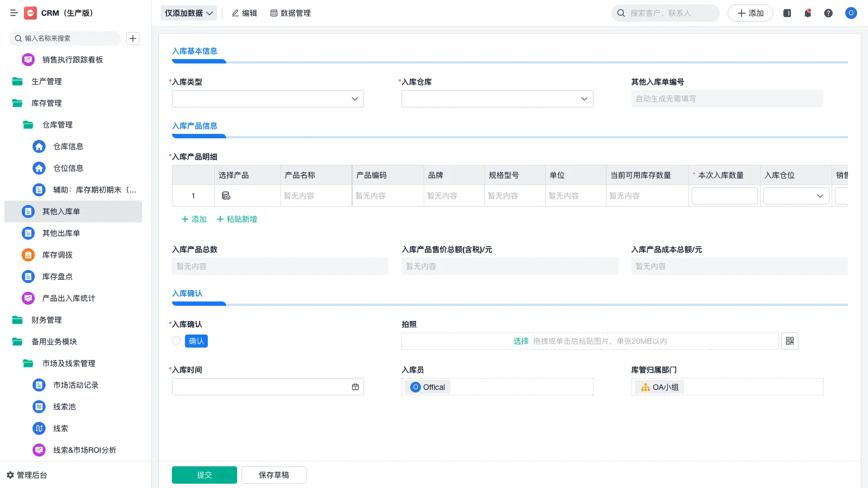Click the 提交 submit button
The image size is (868, 488).
[204, 474]
